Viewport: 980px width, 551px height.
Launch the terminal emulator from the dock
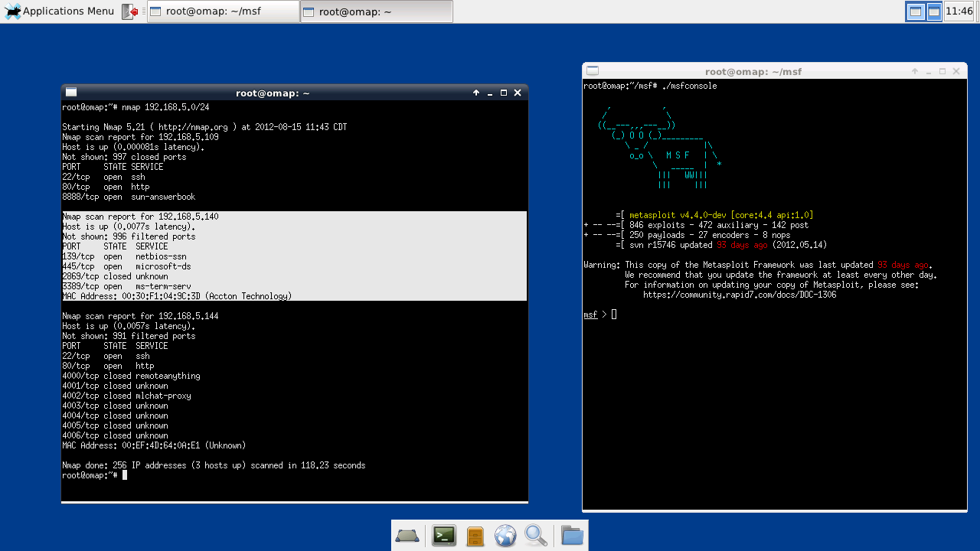pos(444,535)
